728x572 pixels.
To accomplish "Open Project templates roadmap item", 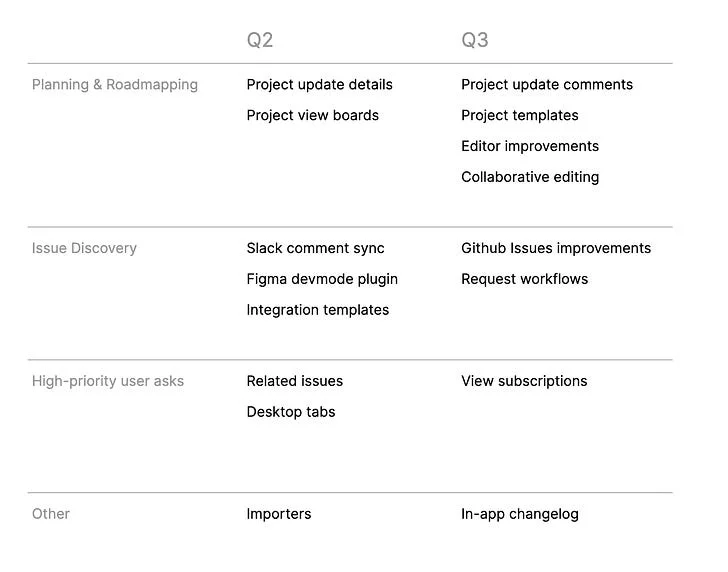I will click(x=520, y=115).
